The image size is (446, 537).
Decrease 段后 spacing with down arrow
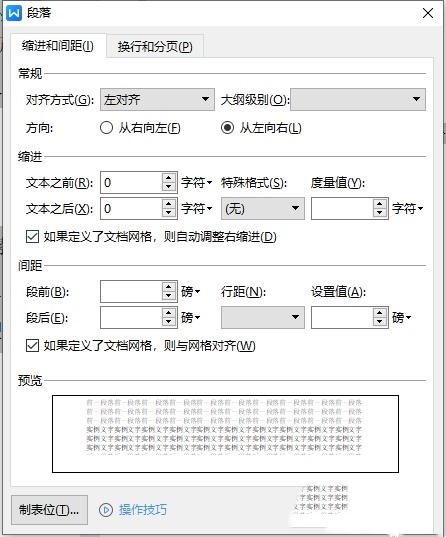tap(169, 322)
